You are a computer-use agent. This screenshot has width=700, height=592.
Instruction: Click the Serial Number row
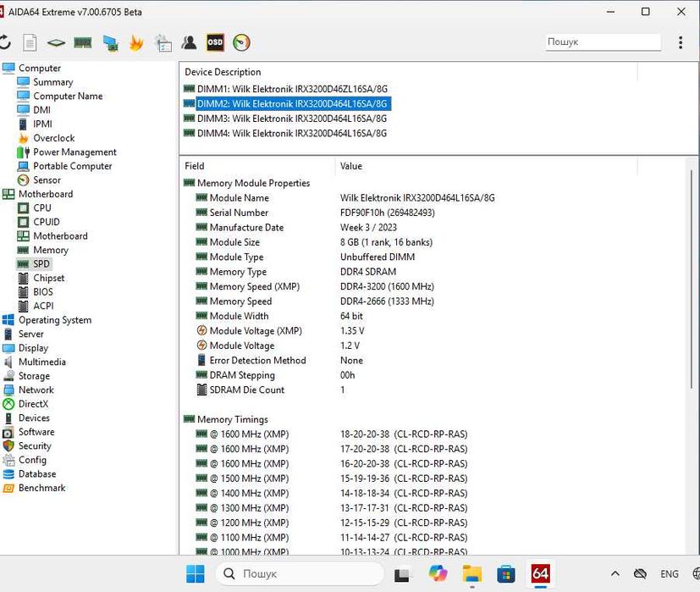point(315,213)
